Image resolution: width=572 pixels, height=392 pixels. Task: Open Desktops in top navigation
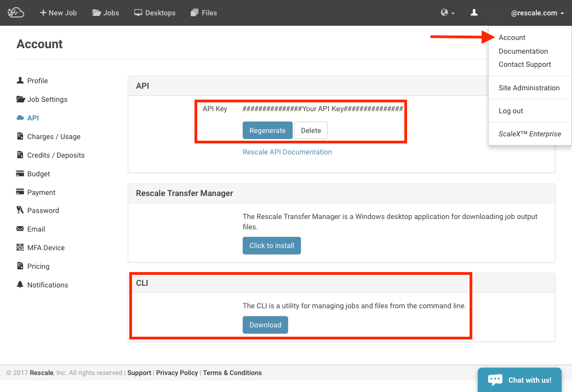[155, 13]
